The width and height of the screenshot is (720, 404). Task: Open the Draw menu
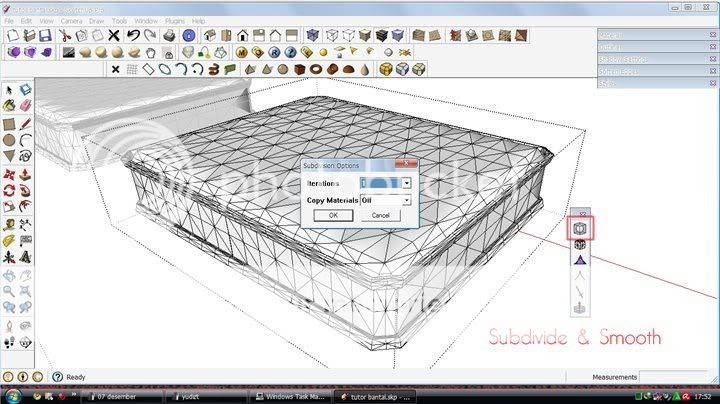point(96,21)
